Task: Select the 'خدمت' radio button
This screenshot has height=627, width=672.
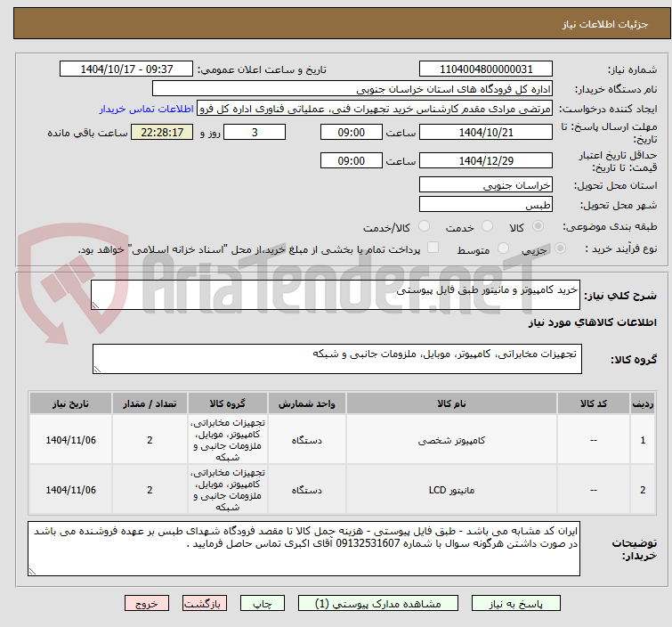Action: click(x=487, y=226)
